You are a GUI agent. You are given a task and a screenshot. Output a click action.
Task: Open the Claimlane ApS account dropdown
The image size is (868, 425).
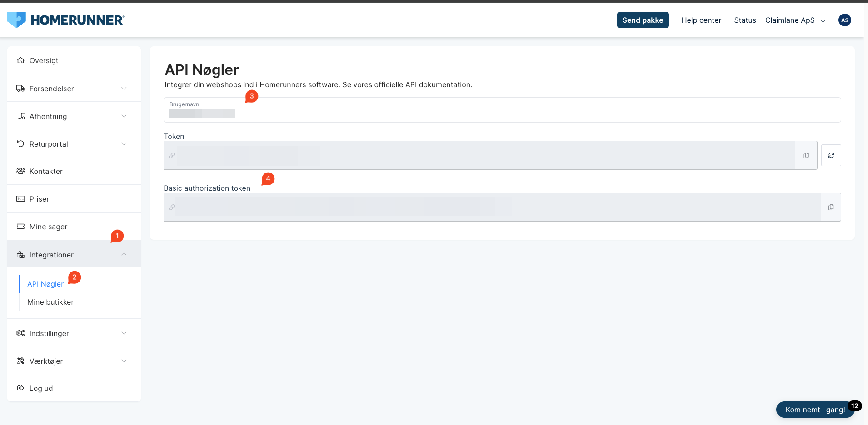(795, 20)
